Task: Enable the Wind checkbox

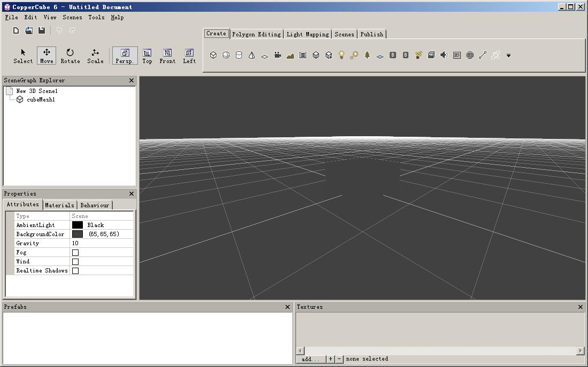Action: (75, 262)
